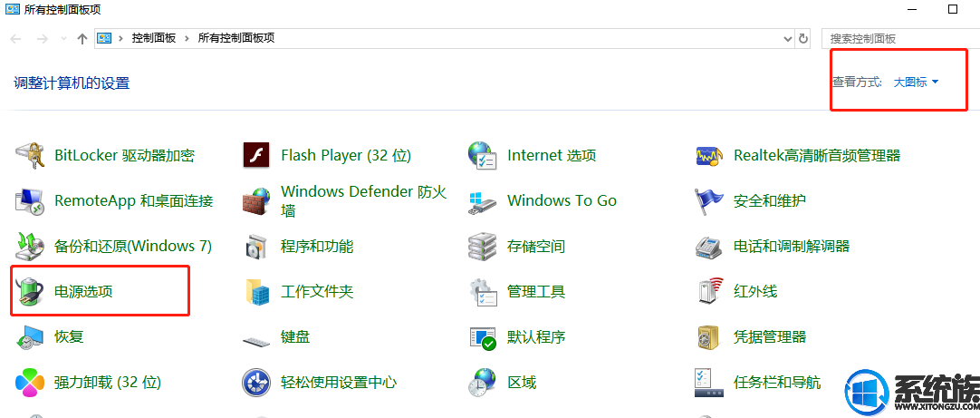Click the Realtek高清晰音频管理器 icon
This screenshot has width=980, height=418.
coord(709,155)
